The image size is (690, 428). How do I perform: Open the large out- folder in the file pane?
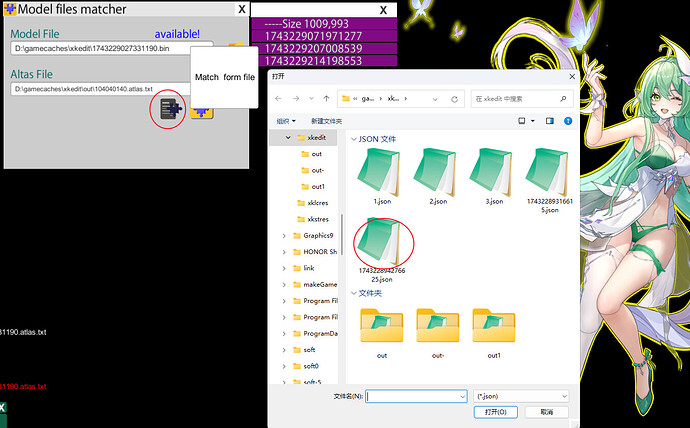[437, 325]
